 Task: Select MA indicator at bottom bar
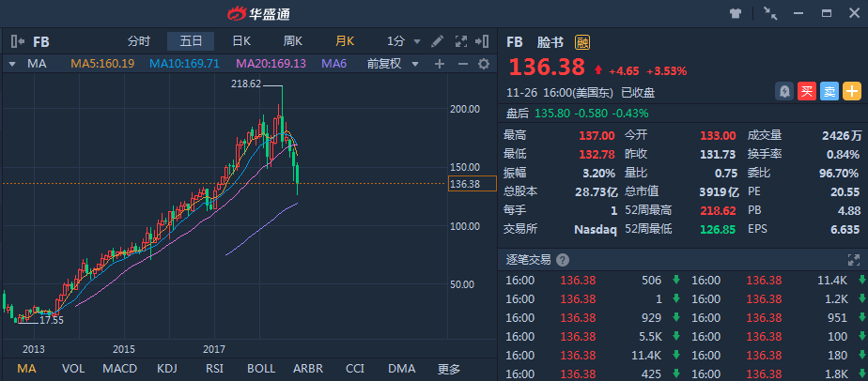(x=26, y=369)
